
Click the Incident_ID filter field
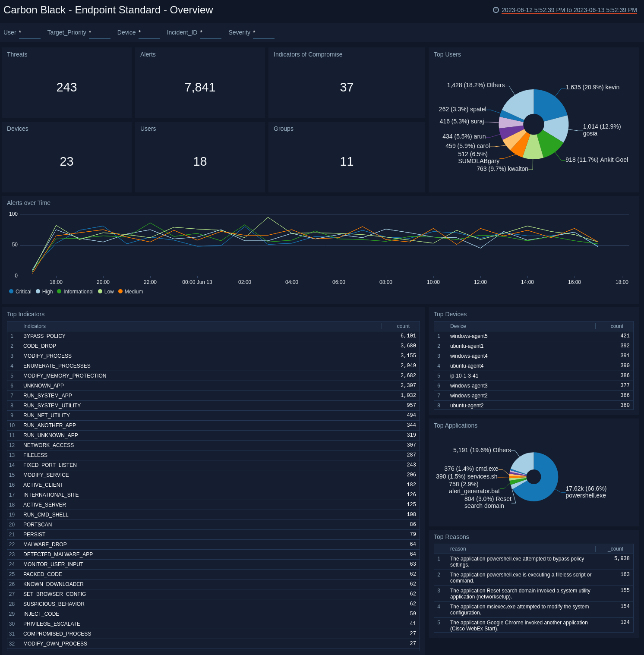click(211, 34)
